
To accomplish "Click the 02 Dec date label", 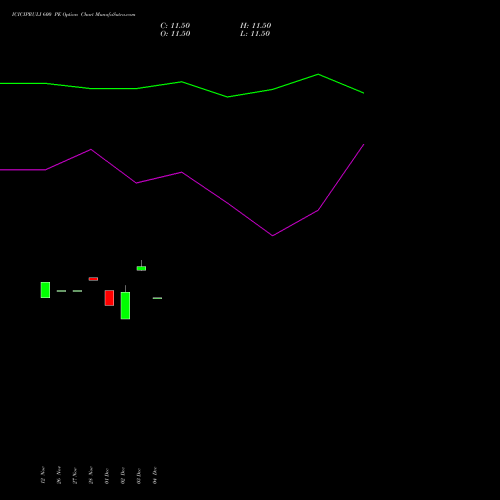I will (x=123, y=476).
